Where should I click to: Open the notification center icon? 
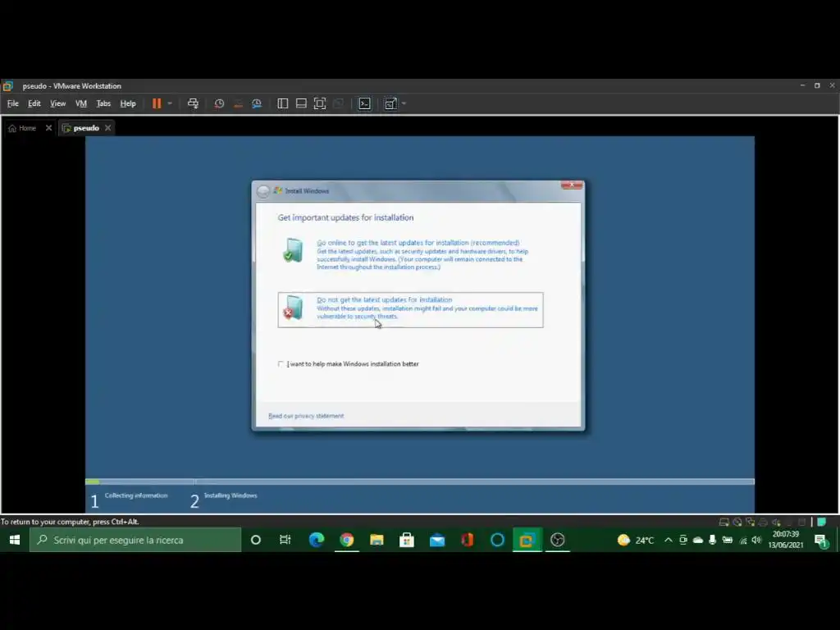point(822,541)
